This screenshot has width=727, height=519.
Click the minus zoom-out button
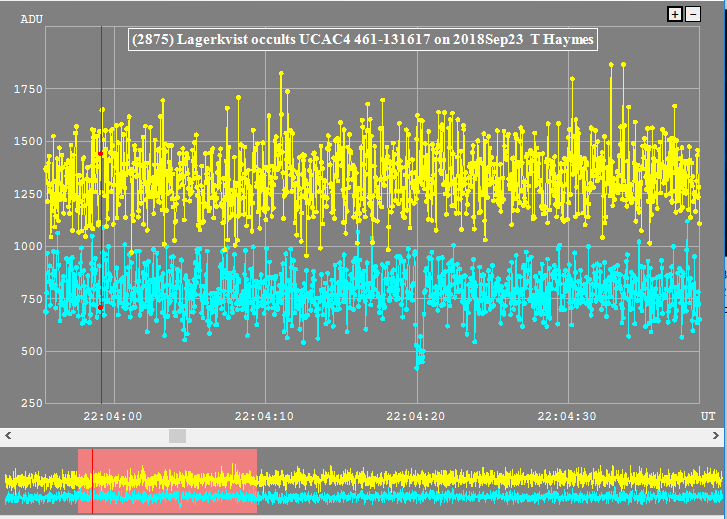click(x=692, y=14)
